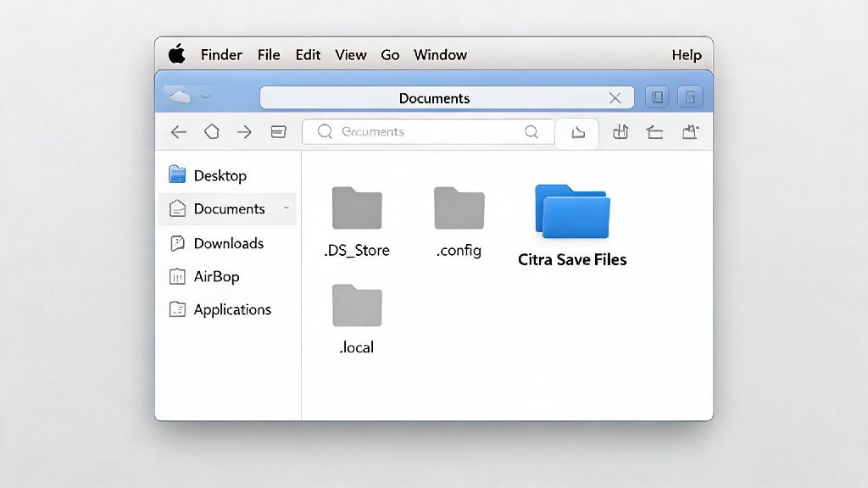Open the Help menu
The width and height of the screenshot is (868, 488).
(x=687, y=55)
